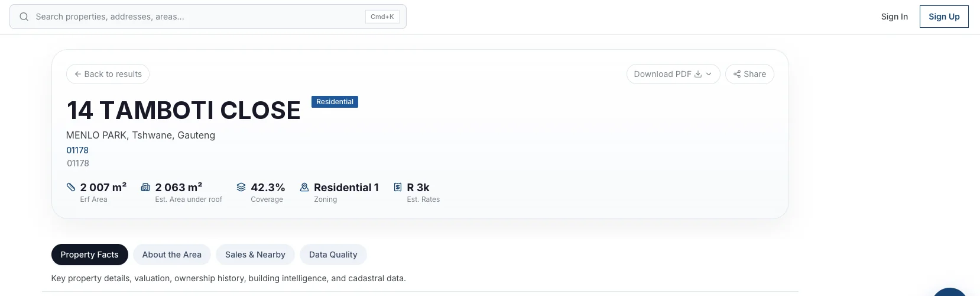Viewport: 980px width, 296px height.
Task: Click the Coverage layers icon
Action: (241, 187)
